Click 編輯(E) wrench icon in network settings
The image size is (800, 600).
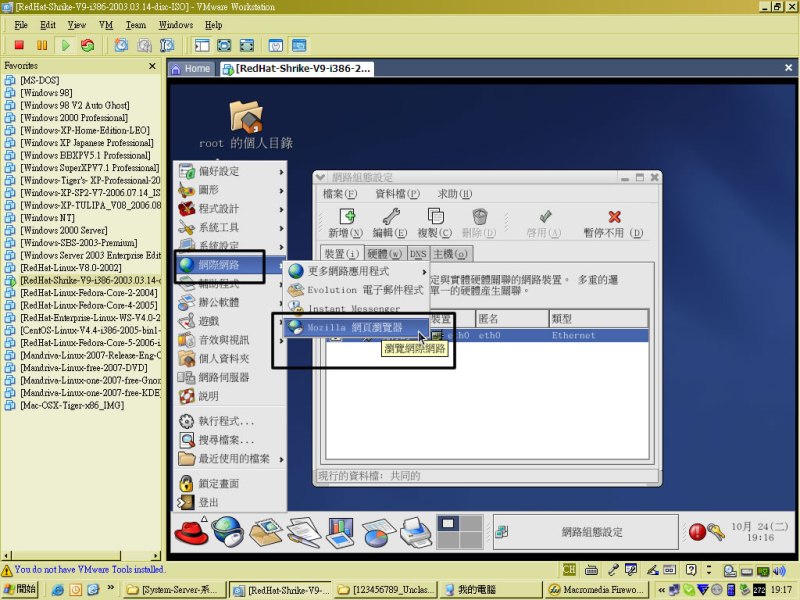tap(390, 223)
